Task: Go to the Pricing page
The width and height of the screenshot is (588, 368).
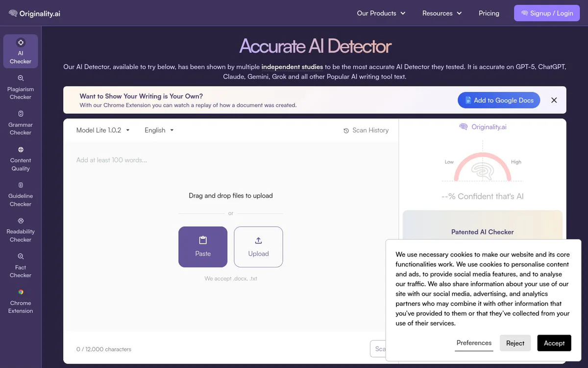Action: coord(489,13)
